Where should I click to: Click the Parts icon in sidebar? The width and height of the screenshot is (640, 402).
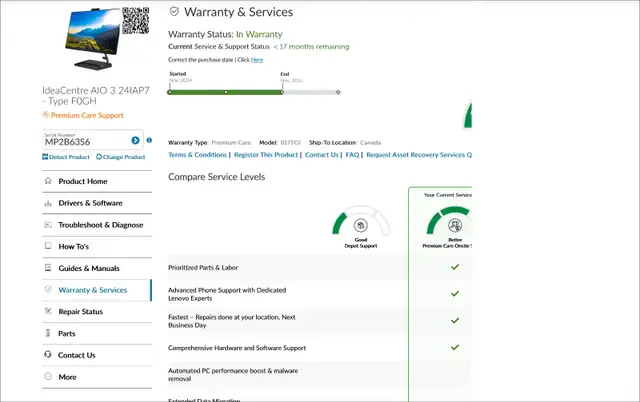[48, 333]
